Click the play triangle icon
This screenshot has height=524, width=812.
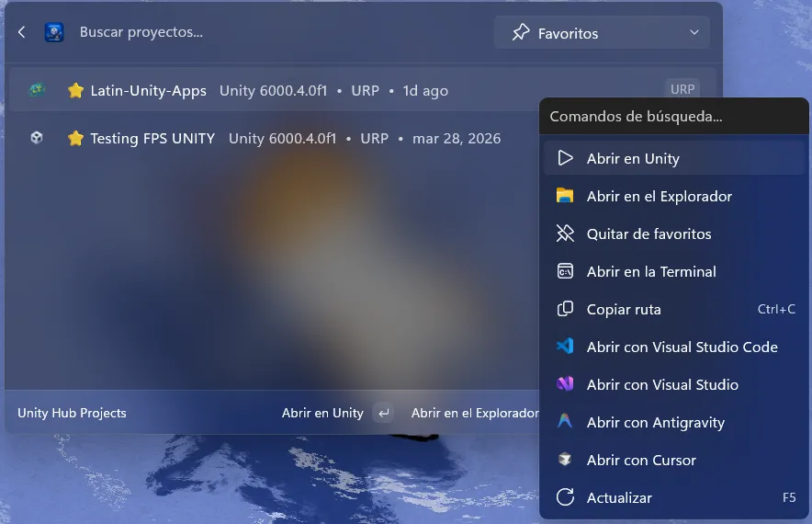click(565, 158)
